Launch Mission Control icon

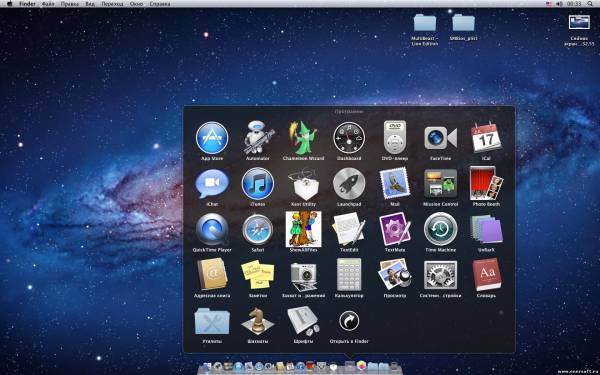(440, 184)
